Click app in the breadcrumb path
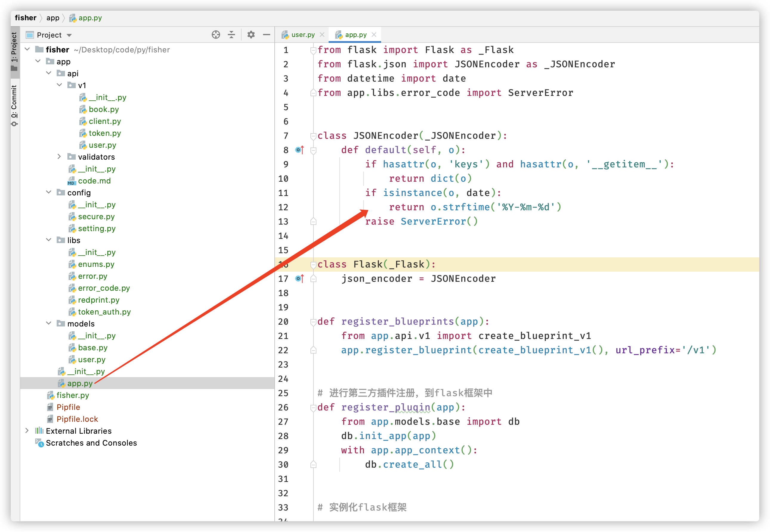Screen dimensions: 770x532 [x=53, y=18]
